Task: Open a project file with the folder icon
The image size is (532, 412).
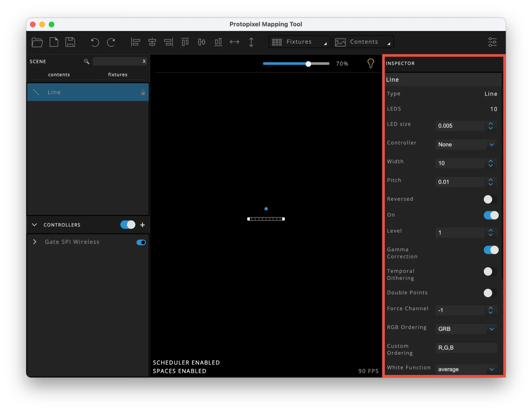Action: pos(37,42)
